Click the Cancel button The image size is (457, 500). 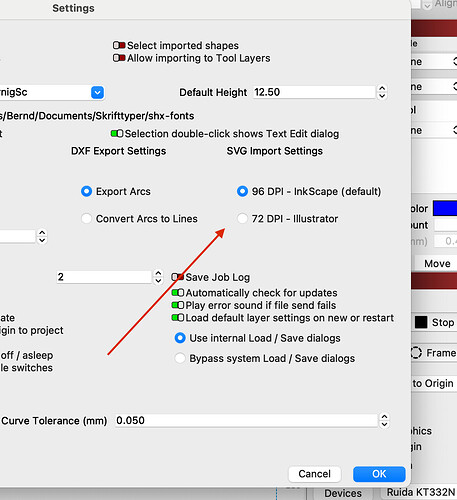point(315,474)
